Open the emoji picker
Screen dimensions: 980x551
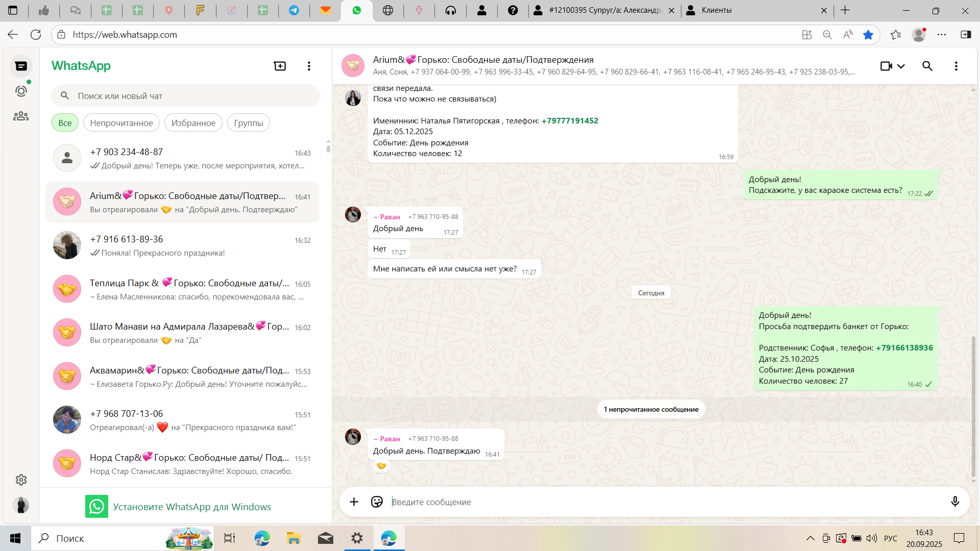click(377, 502)
